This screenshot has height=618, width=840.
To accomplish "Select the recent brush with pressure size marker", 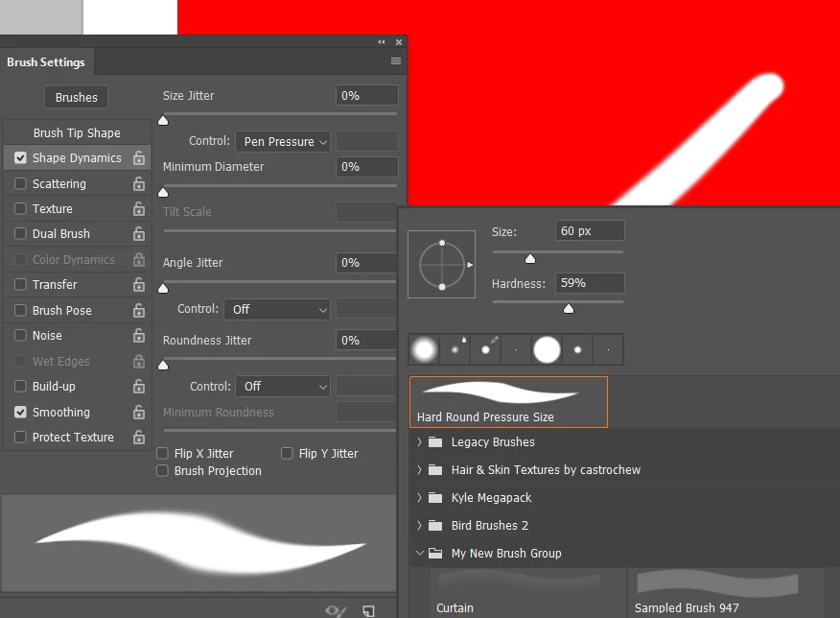I will tap(455, 350).
